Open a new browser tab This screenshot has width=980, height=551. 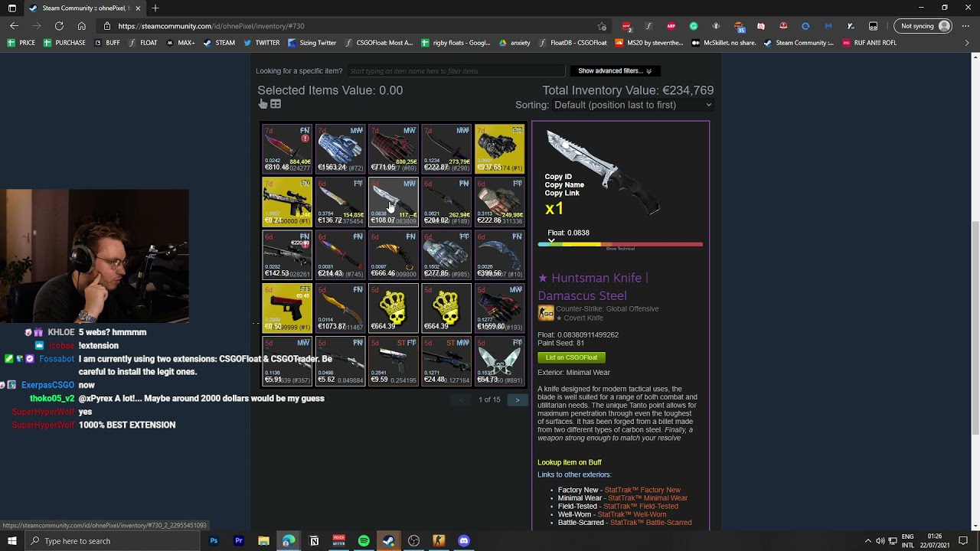pyautogui.click(x=155, y=8)
